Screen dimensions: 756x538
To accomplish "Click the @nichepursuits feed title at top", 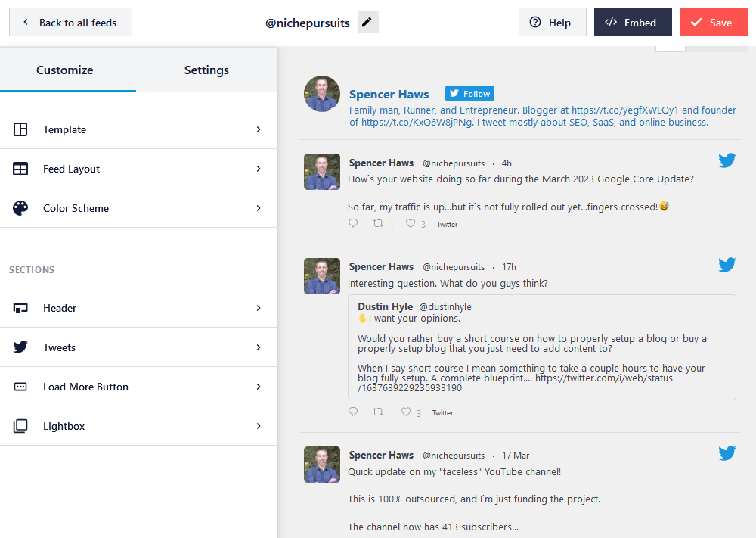I will [x=308, y=23].
